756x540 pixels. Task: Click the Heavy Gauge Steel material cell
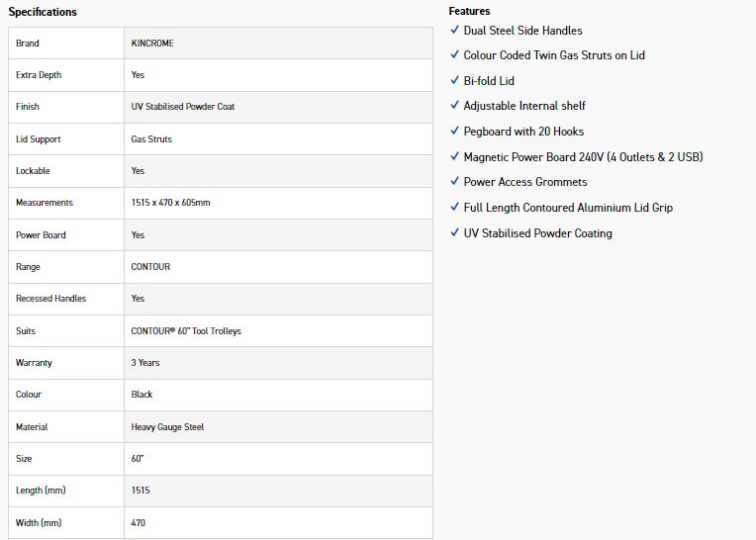[278, 427]
